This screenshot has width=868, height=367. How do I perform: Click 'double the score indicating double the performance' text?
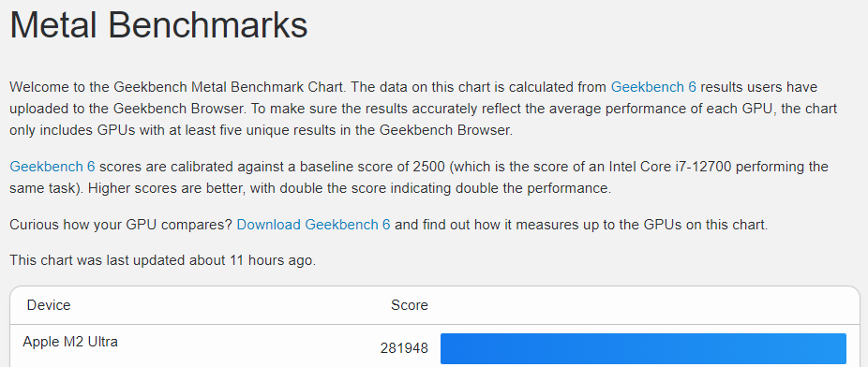(x=442, y=188)
